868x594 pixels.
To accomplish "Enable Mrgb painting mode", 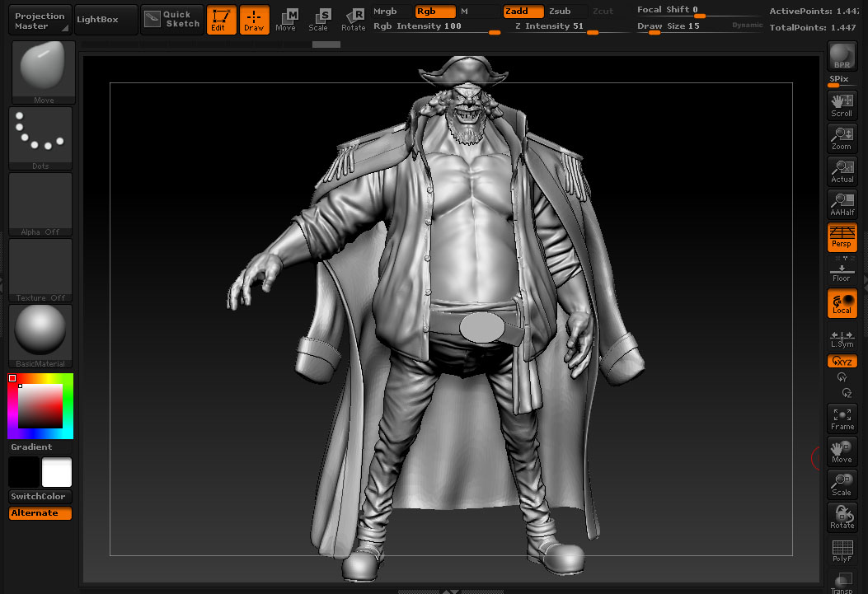I will (392, 11).
